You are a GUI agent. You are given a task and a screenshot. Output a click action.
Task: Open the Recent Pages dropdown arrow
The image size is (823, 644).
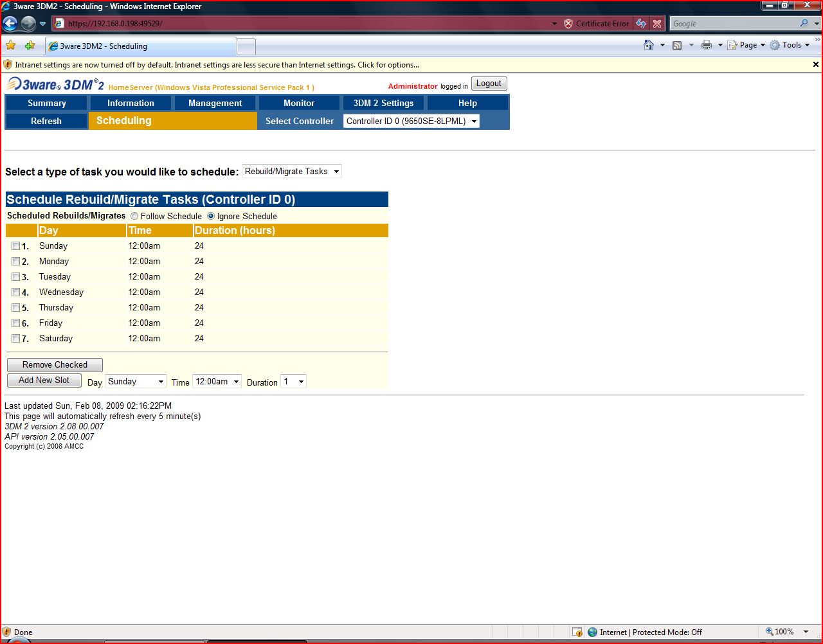click(x=42, y=24)
